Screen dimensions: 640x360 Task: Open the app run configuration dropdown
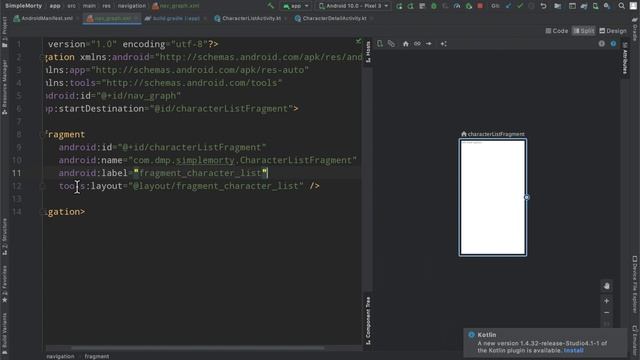click(296, 6)
